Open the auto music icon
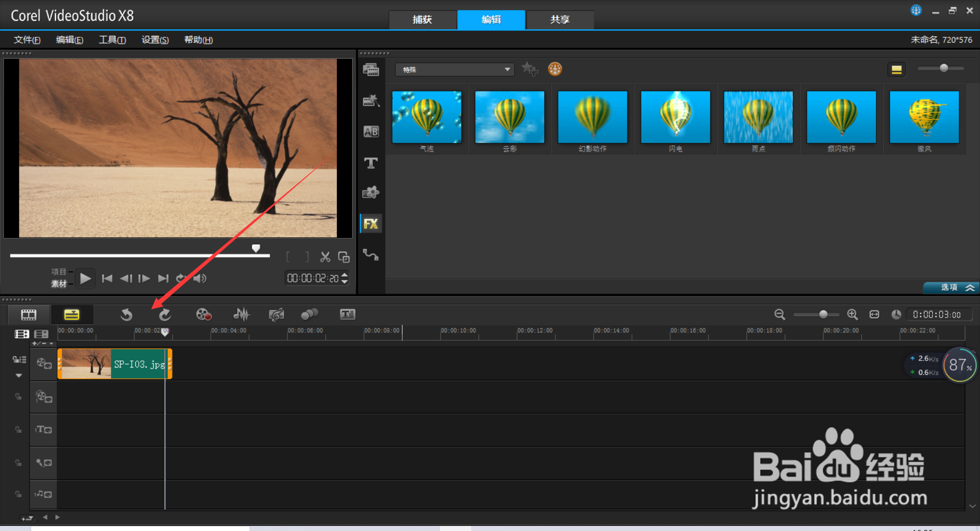 click(276, 315)
